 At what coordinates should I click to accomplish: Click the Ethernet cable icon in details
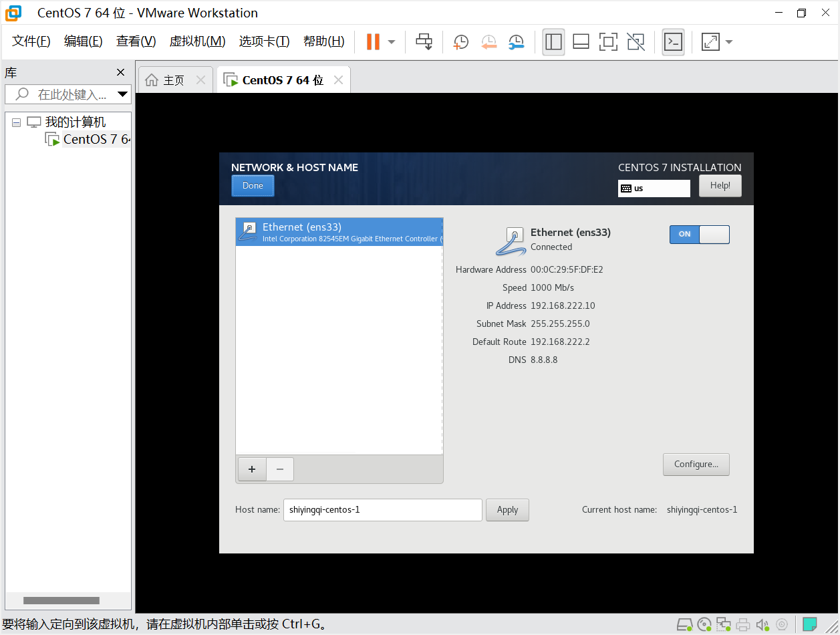[511, 241]
